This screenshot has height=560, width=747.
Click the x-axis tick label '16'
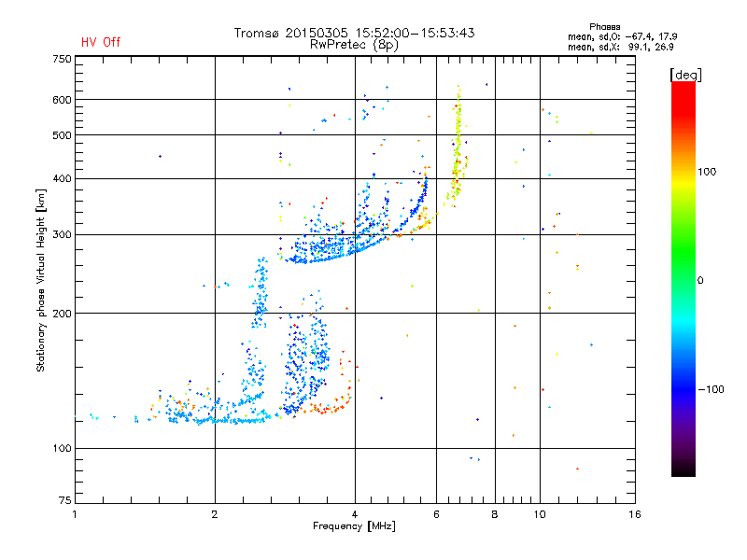click(x=635, y=514)
